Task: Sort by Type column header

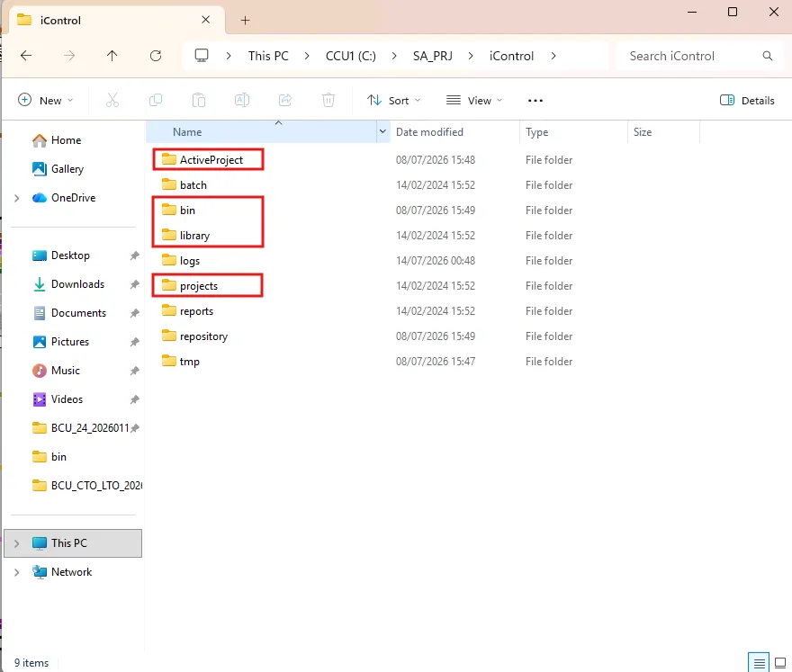Action: coord(573,131)
